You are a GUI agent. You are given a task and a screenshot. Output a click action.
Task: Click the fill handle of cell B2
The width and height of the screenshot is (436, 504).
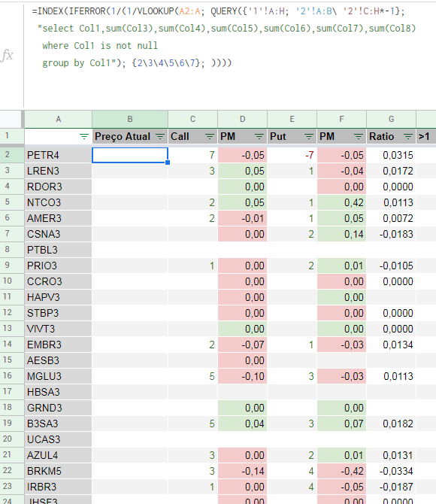(168, 162)
